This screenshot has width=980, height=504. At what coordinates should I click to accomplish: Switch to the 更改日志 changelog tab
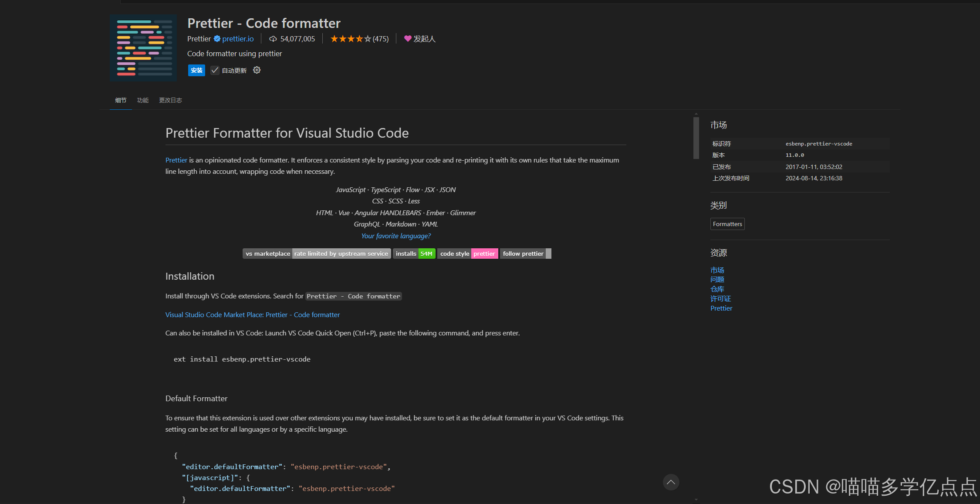[170, 100]
